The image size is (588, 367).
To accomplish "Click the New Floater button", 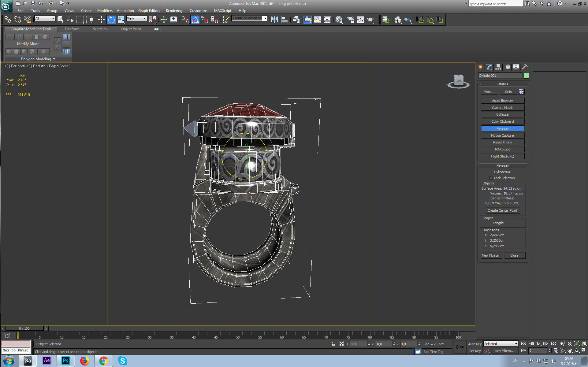I will tap(491, 255).
